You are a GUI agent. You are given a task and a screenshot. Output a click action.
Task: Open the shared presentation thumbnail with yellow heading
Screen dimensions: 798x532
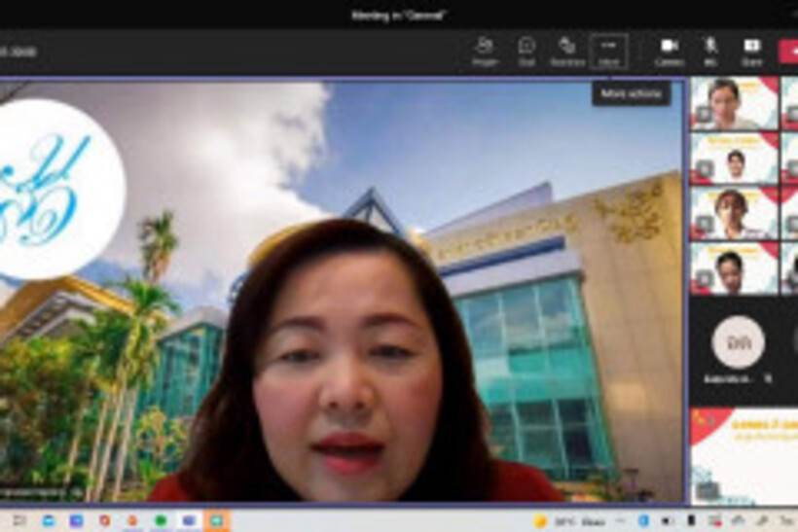click(744, 457)
